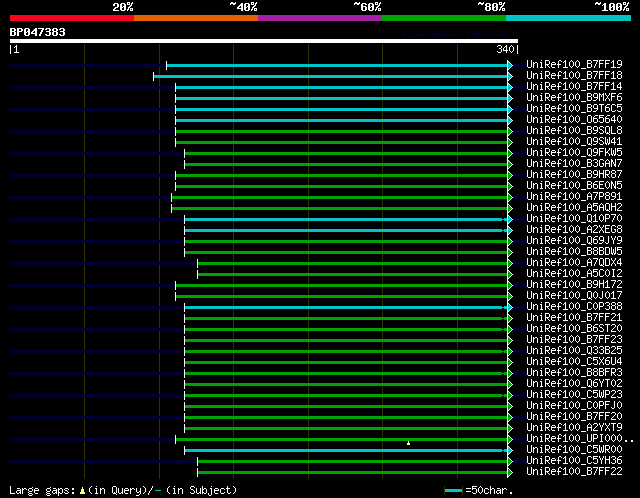
Task: Select the UniRef100_B7FF21 label
Action: click(574, 318)
